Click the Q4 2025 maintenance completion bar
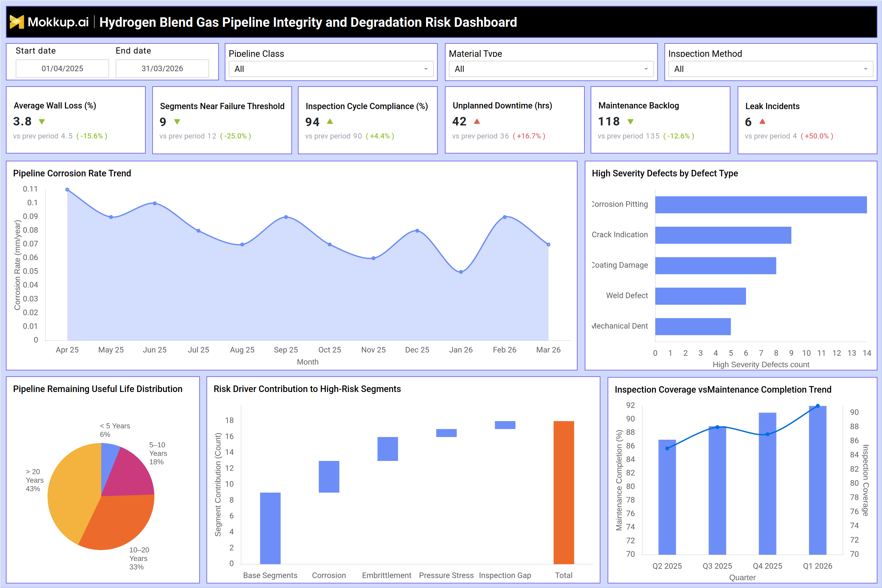Image resolution: width=882 pixels, height=588 pixels. pos(768,483)
